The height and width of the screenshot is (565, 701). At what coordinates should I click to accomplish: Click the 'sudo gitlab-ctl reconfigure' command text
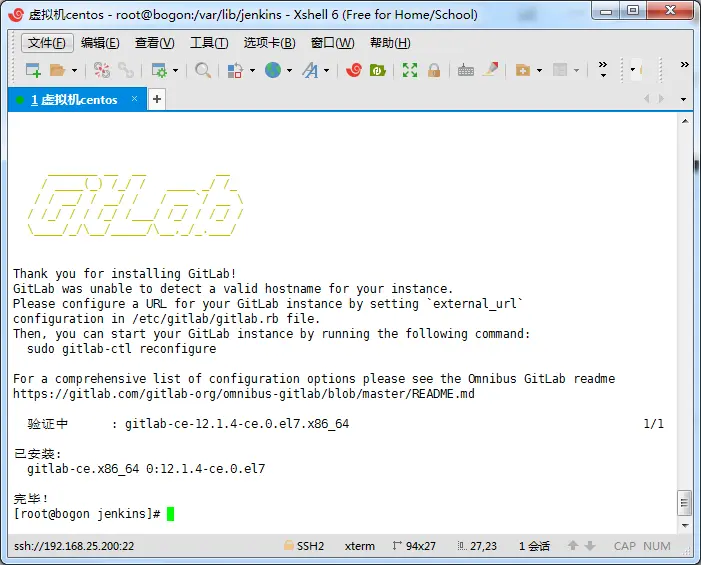(122, 349)
